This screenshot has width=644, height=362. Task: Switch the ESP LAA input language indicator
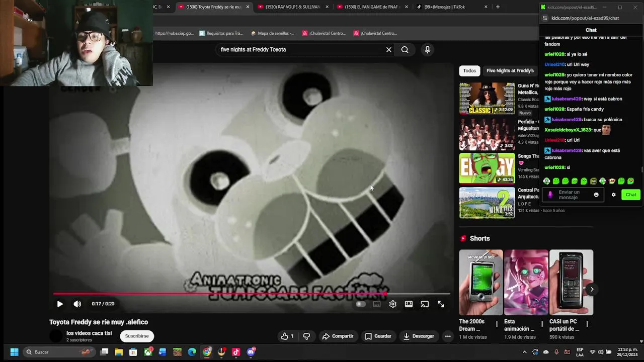coord(580,352)
